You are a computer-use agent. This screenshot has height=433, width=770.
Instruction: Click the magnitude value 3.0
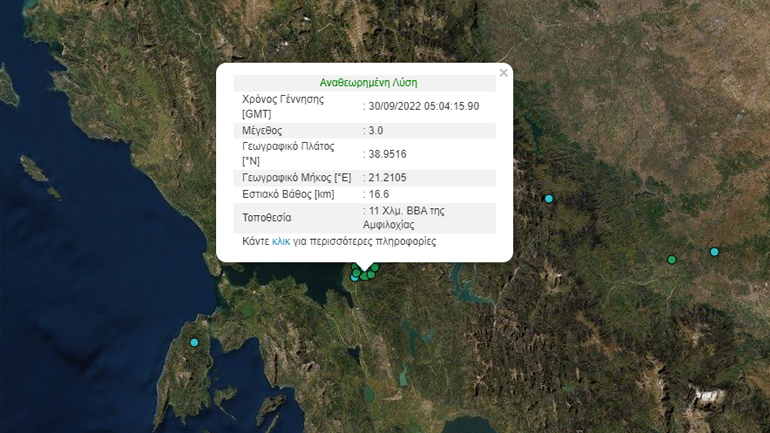[x=377, y=130]
